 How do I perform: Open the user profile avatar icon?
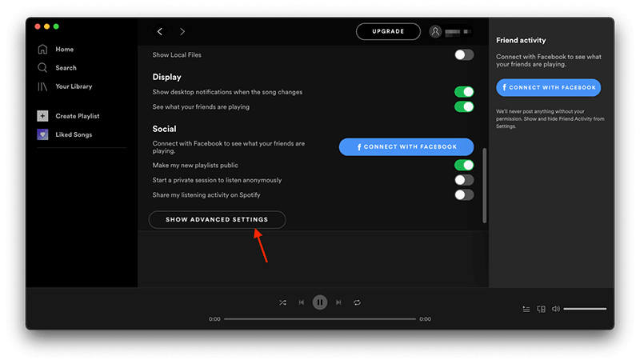coord(435,31)
